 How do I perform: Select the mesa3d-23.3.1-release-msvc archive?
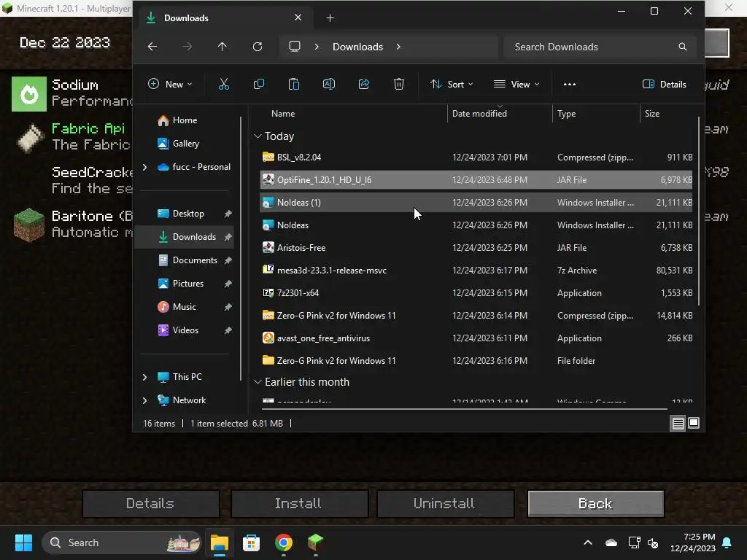pyautogui.click(x=476, y=270)
